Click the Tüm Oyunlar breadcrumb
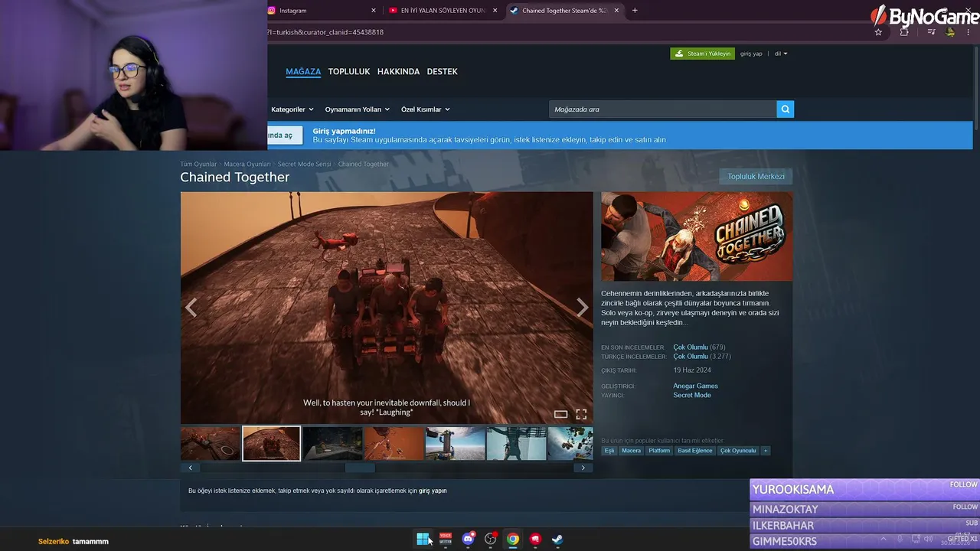This screenshot has width=980, height=551. pyautogui.click(x=198, y=165)
